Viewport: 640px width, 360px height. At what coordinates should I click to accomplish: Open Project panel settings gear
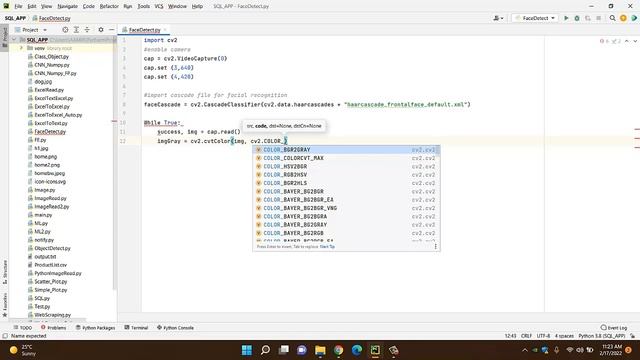101,30
